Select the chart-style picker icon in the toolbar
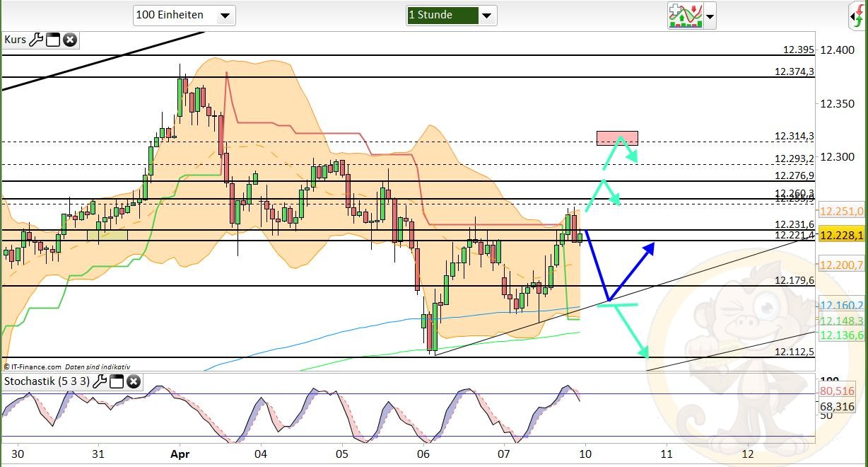The image size is (868, 467). click(x=687, y=16)
